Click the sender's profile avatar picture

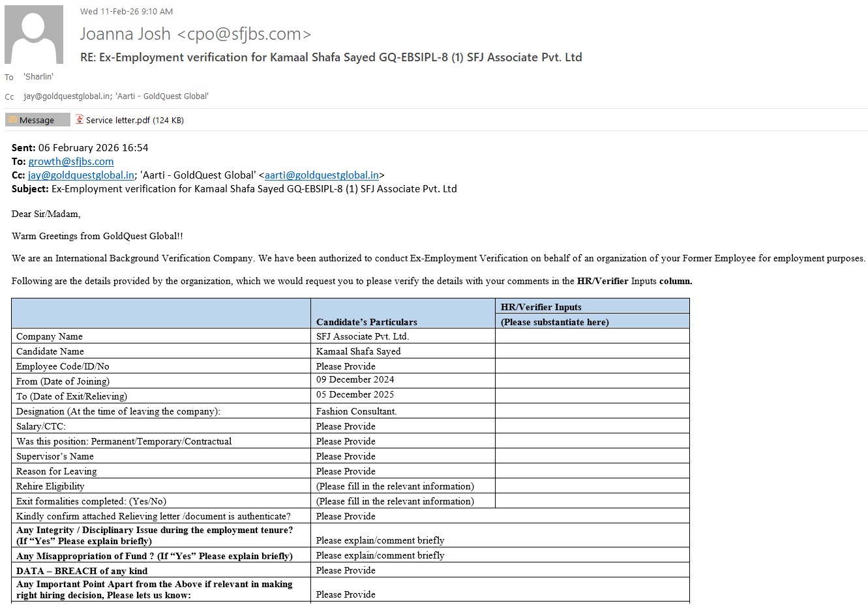(34, 35)
